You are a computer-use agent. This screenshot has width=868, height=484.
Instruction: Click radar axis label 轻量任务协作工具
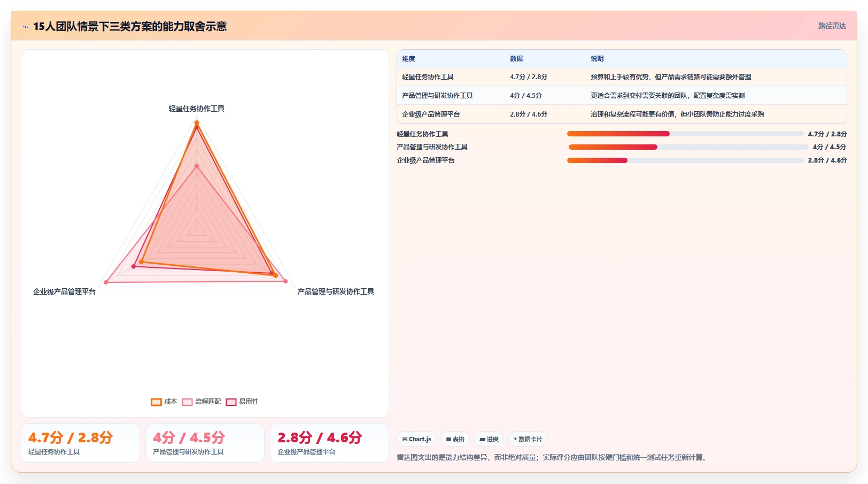(x=197, y=109)
